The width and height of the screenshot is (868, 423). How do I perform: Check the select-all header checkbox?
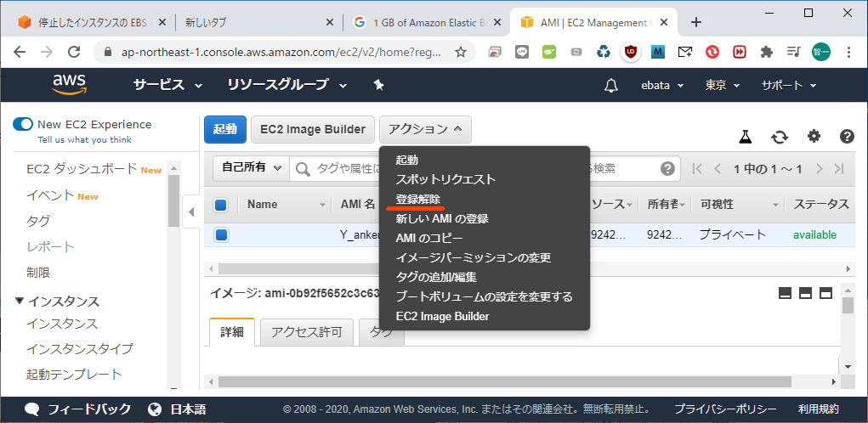click(x=221, y=205)
